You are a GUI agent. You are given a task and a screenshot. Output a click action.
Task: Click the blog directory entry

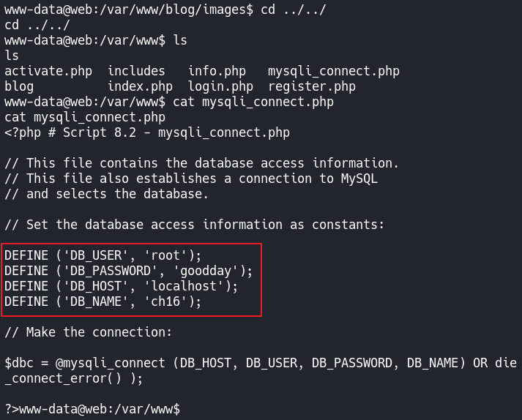[x=19, y=86]
